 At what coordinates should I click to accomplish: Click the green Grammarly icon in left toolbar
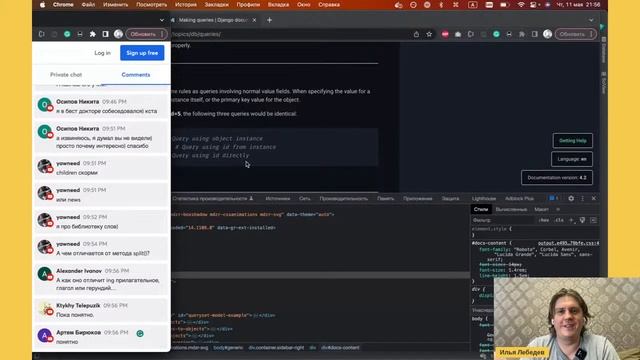point(67,34)
